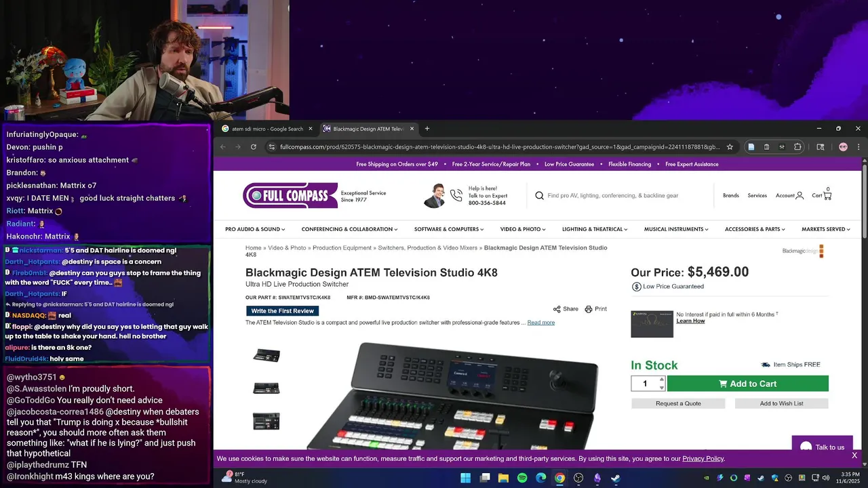
Task: Select the third product thumbnail image
Action: click(x=267, y=421)
